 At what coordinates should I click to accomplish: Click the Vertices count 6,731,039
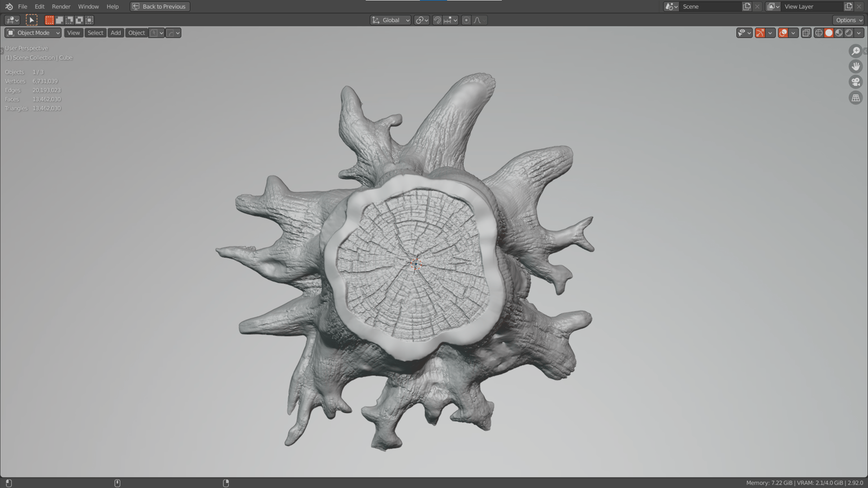[45, 81]
